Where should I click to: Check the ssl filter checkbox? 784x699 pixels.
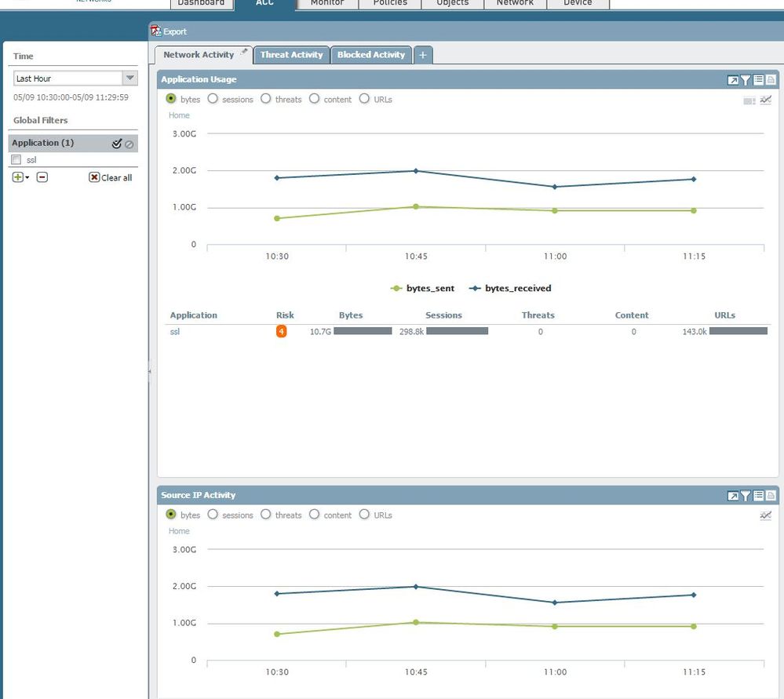pos(16,160)
